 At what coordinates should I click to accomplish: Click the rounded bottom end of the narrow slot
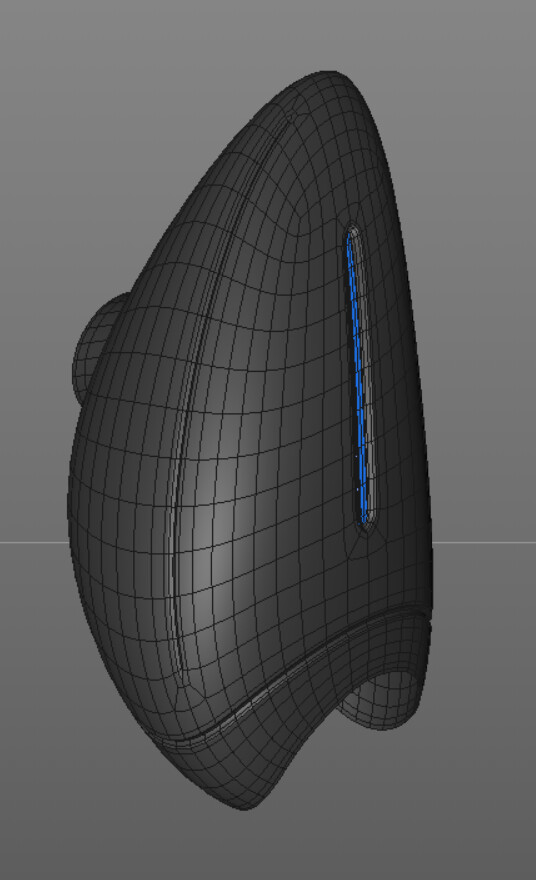point(365,525)
